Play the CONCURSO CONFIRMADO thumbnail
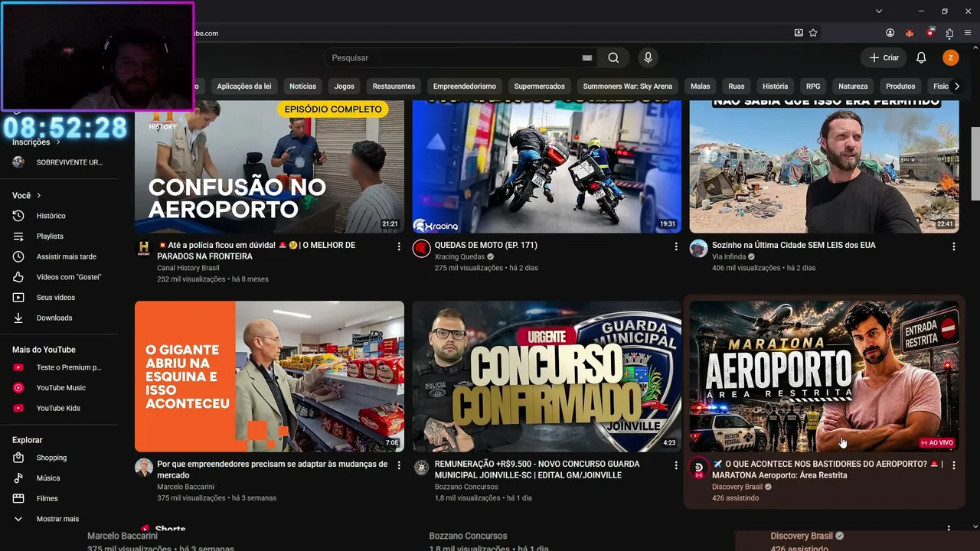The width and height of the screenshot is (980, 551). 547,376
